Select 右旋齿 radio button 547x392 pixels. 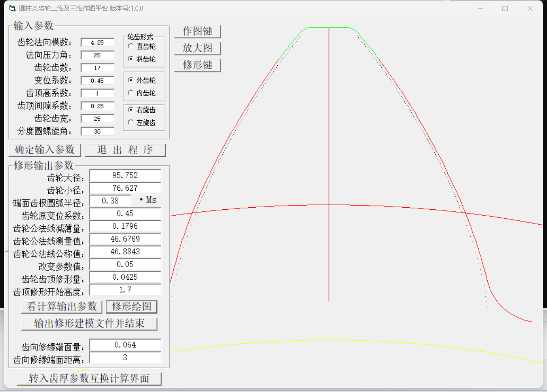point(142,110)
